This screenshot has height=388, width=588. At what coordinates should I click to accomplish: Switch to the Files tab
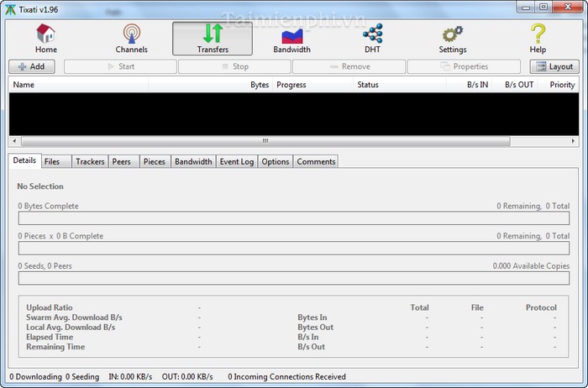pos(52,161)
